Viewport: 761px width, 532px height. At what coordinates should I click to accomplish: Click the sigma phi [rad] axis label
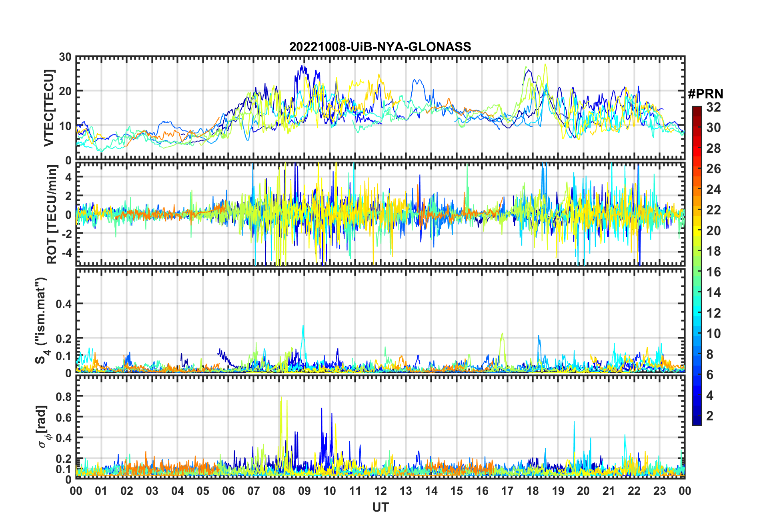pyautogui.click(x=43, y=427)
